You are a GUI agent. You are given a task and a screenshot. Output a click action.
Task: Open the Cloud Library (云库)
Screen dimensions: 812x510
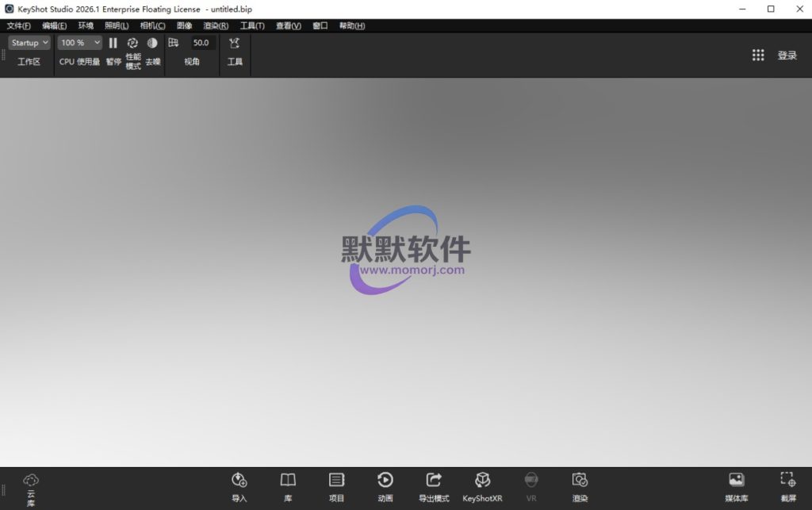point(31,487)
